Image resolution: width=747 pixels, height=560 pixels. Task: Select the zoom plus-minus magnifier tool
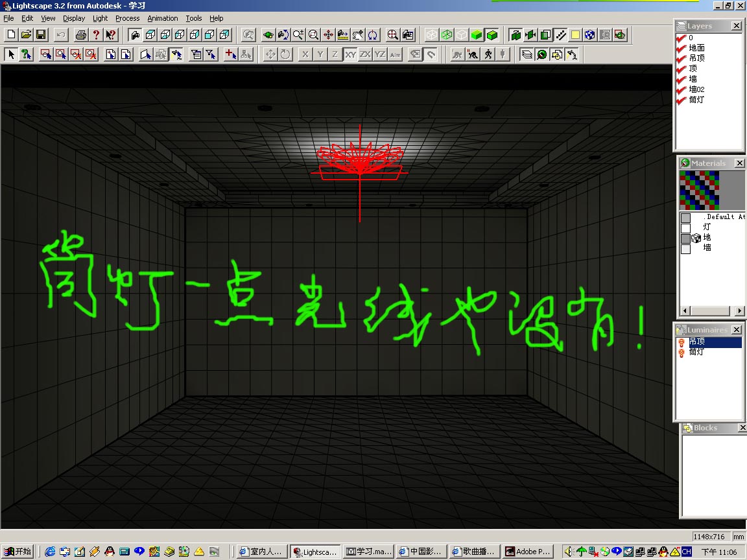pos(298,35)
